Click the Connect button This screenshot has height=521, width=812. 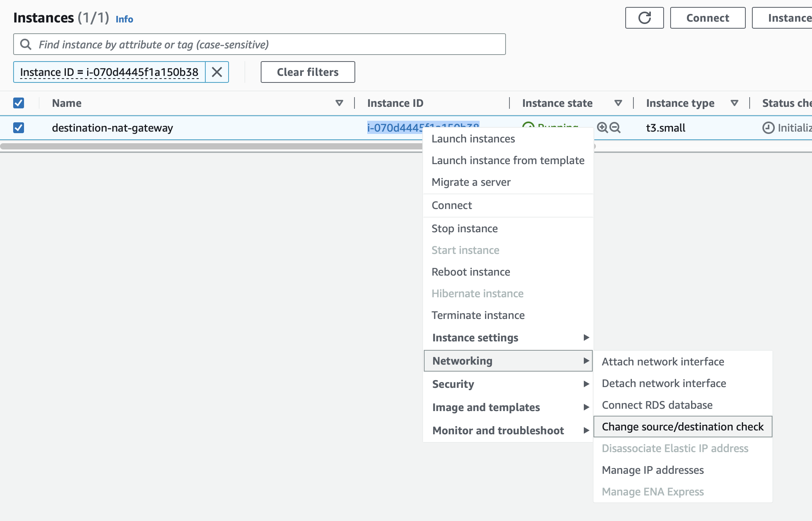click(707, 17)
